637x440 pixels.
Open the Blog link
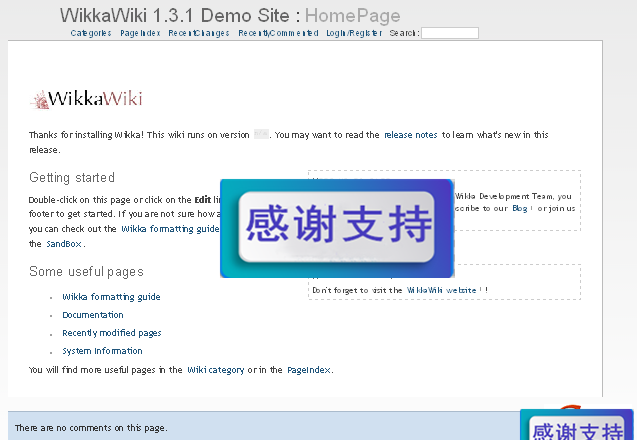[520, 208]
